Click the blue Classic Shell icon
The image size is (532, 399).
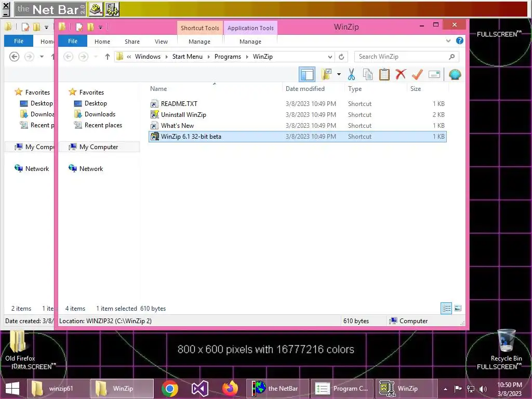[x=455, y=74]
